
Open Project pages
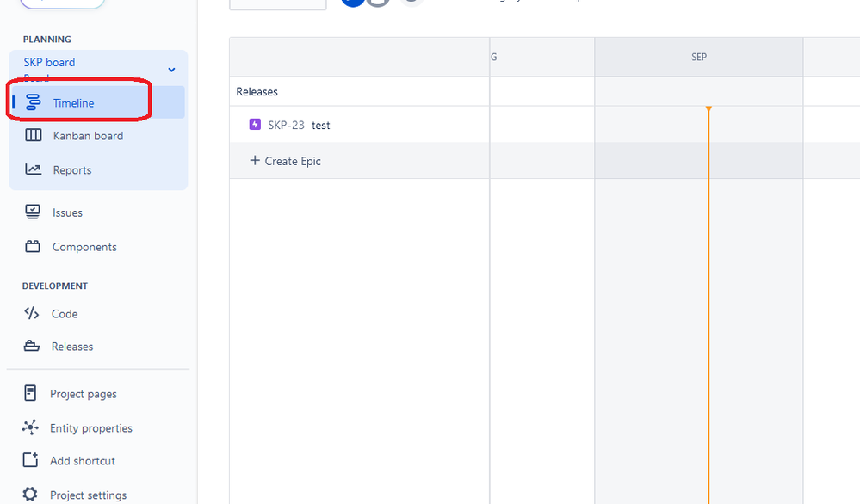point(83,394)
